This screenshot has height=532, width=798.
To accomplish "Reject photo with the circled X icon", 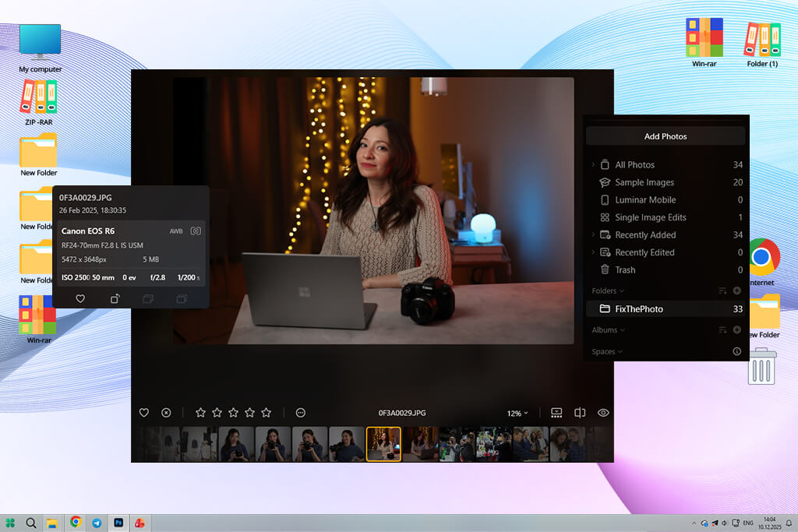I will click(166, 413).
